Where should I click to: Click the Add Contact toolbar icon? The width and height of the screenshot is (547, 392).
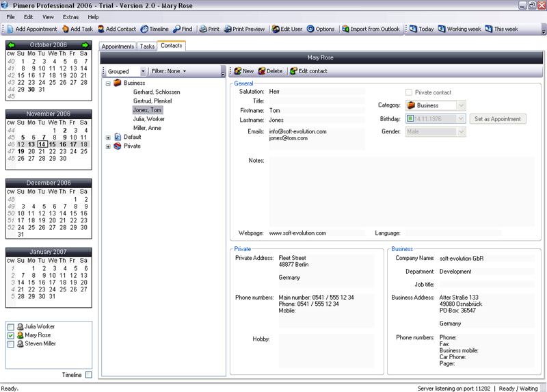[101, 29]
